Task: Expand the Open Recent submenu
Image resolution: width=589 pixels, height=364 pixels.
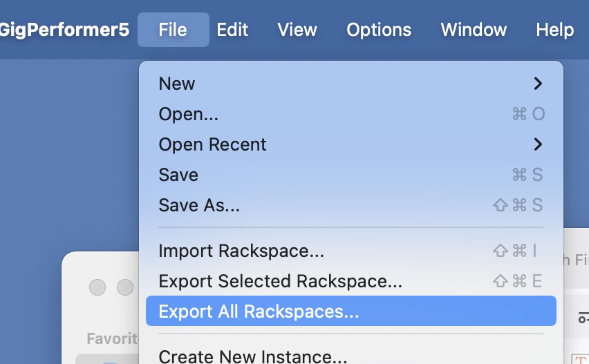Action: coord(351,144)
